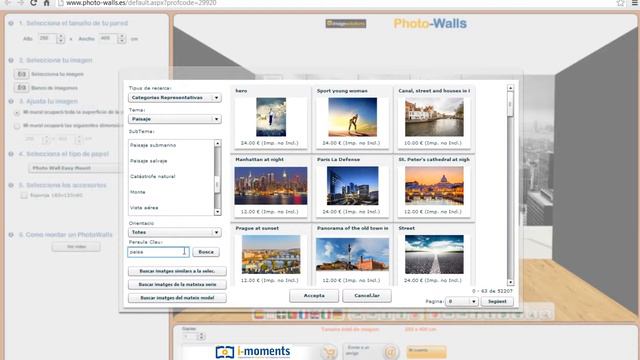This screenshot has width=640, height=360.
Task: Click the Copias quantity stepper
Action: click(x=200, y=336)
